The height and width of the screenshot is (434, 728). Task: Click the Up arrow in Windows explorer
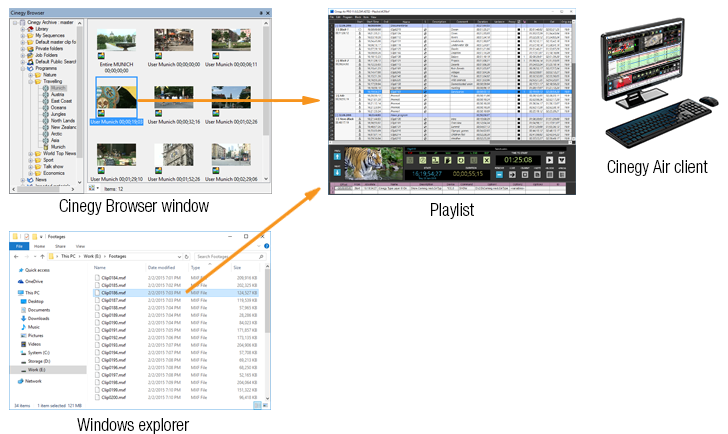tap(42, 256)
